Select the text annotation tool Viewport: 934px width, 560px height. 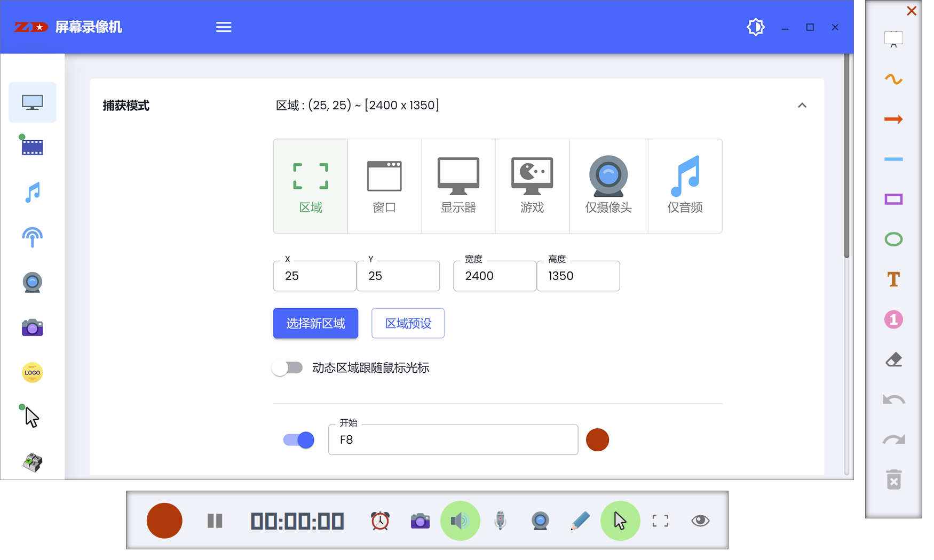893,279
